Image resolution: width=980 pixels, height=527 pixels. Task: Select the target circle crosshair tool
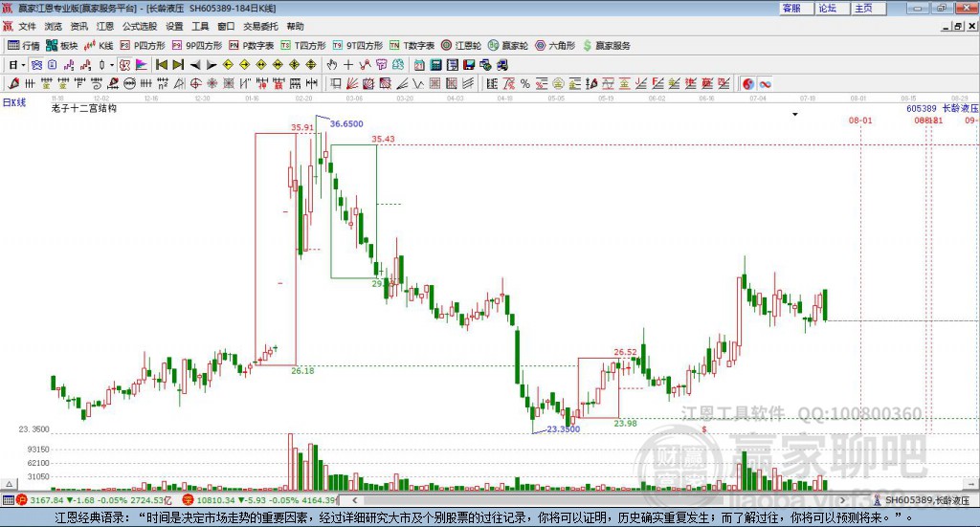pyautogui.click(x=195, y=83)
